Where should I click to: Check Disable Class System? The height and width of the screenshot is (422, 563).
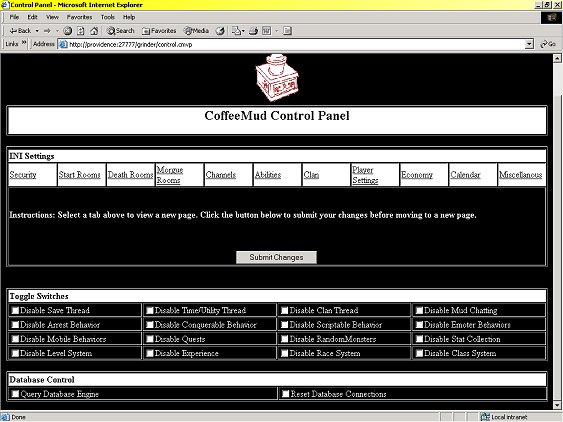pyautogui.click(x=419, y=353)
